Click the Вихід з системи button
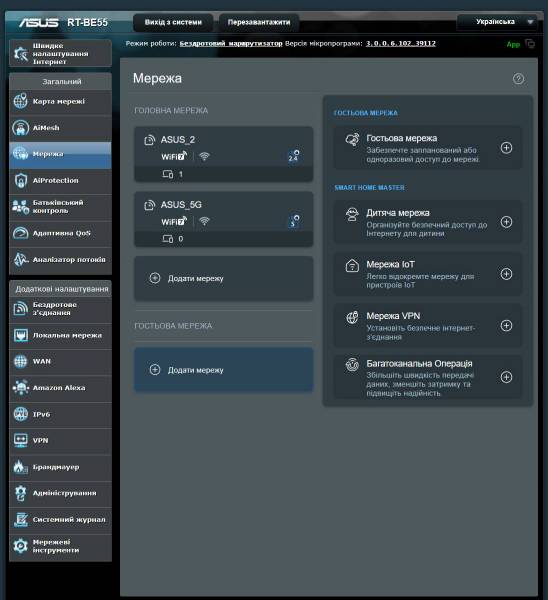The height and width of the screenshot is (600, 548). point(173,22)
